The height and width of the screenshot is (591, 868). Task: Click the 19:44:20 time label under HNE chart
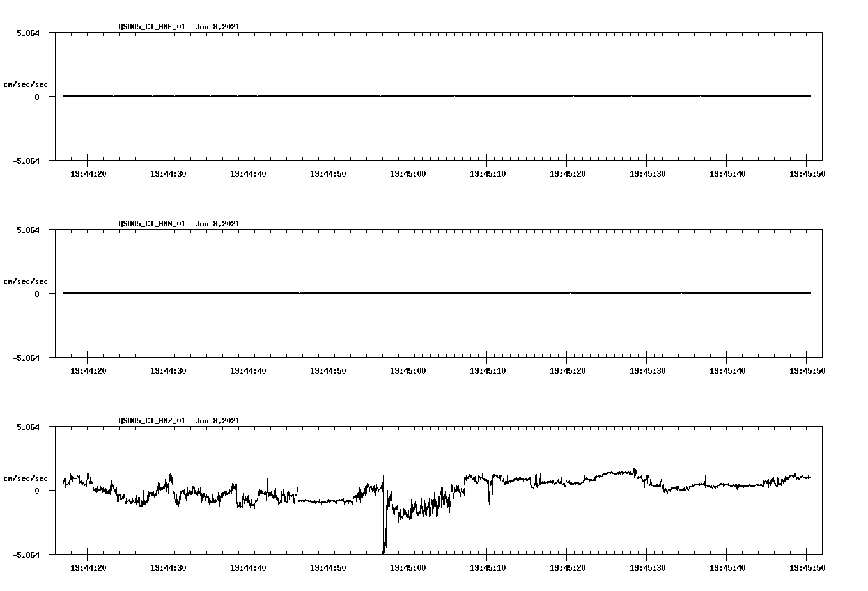coord(88,173)
